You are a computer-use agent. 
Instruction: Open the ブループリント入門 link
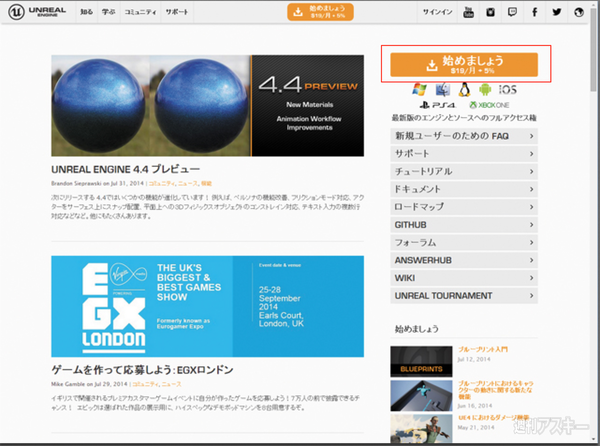click(x=483, y=349)
